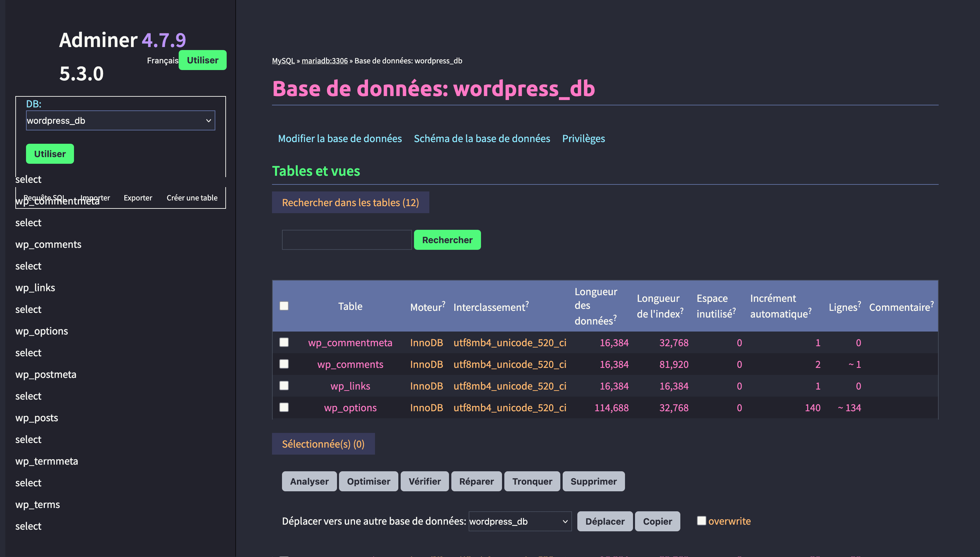Open the Créer une table link
This screenshot has width=980, height=557.
[x=192, y=198]
